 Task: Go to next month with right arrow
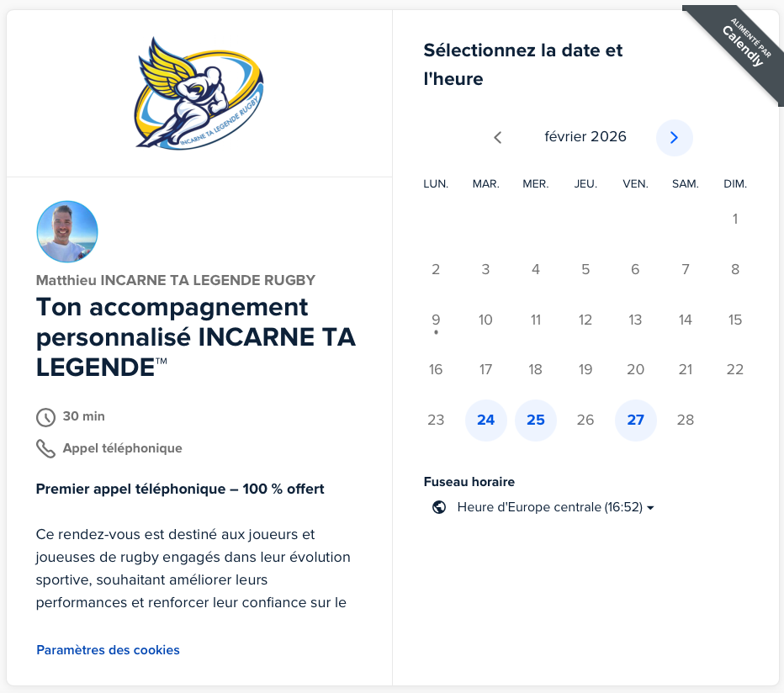674,138
